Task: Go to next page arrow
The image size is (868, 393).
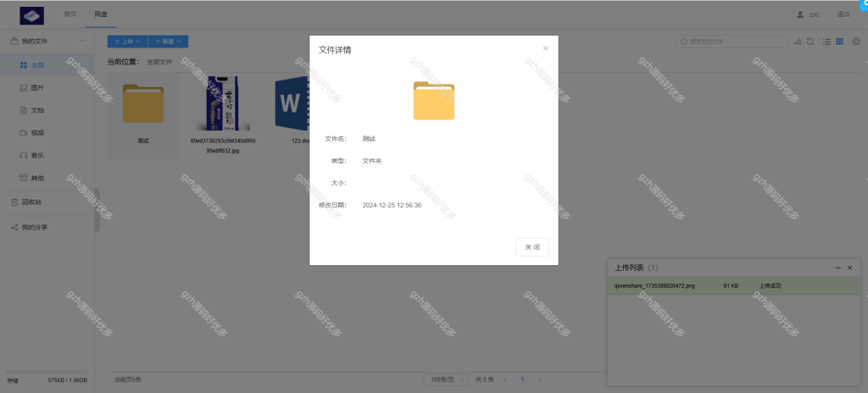Action: point(540,379)
